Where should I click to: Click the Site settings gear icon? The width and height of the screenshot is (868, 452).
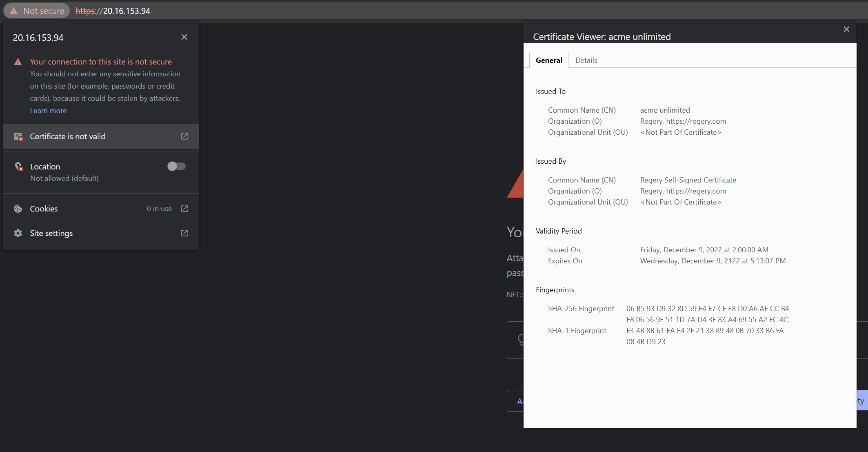pos(18,233)
